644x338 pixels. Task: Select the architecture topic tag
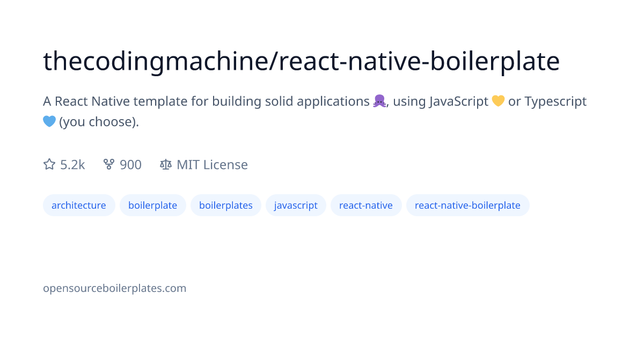[x=79, y=205]
